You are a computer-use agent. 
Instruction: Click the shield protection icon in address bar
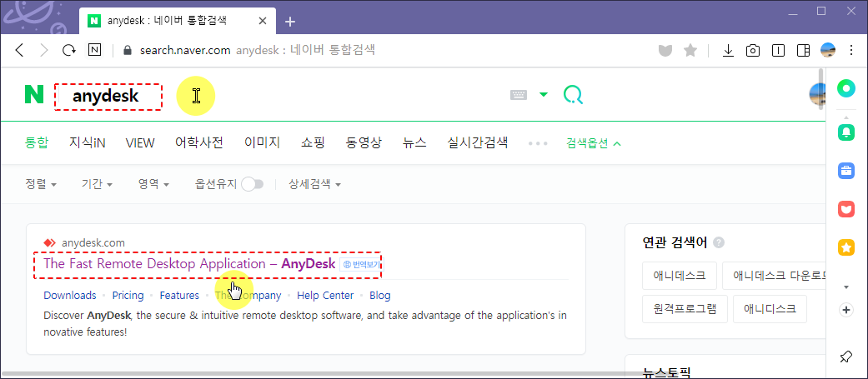[x=665, y=50]
